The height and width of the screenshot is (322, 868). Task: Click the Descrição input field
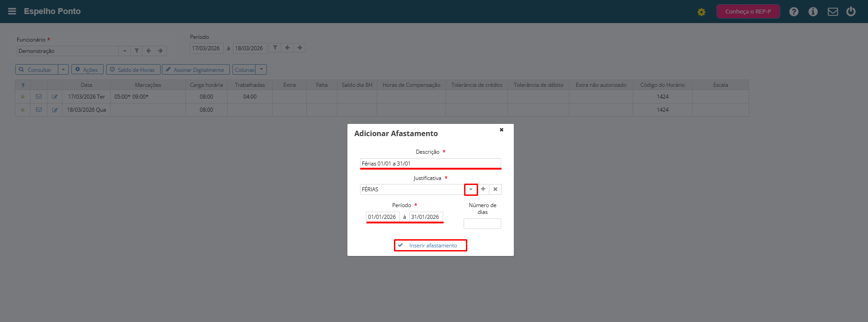(431, 163)
